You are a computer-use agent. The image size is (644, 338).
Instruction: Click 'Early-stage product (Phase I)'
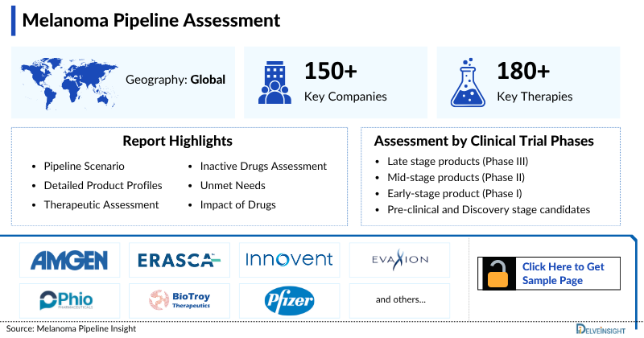tap(455, 193)
